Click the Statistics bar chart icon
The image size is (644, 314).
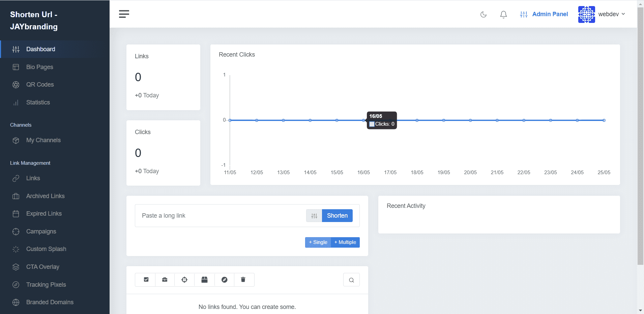point(16,102)
